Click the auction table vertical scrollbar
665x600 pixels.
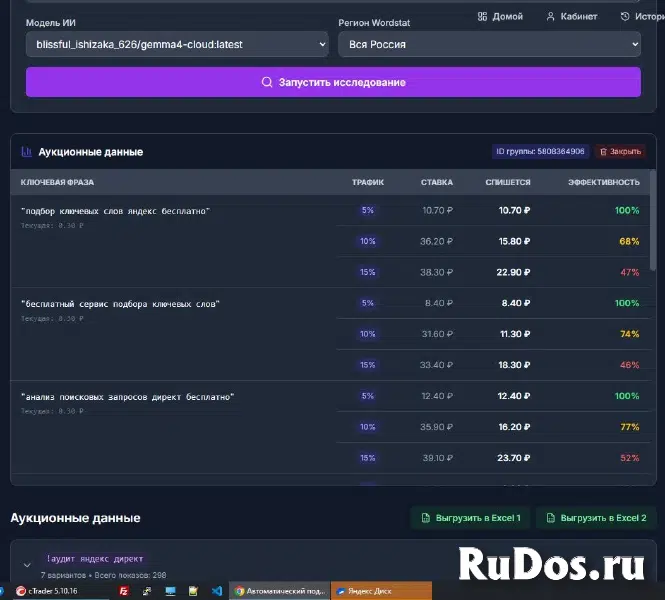(x=653, y=220)
